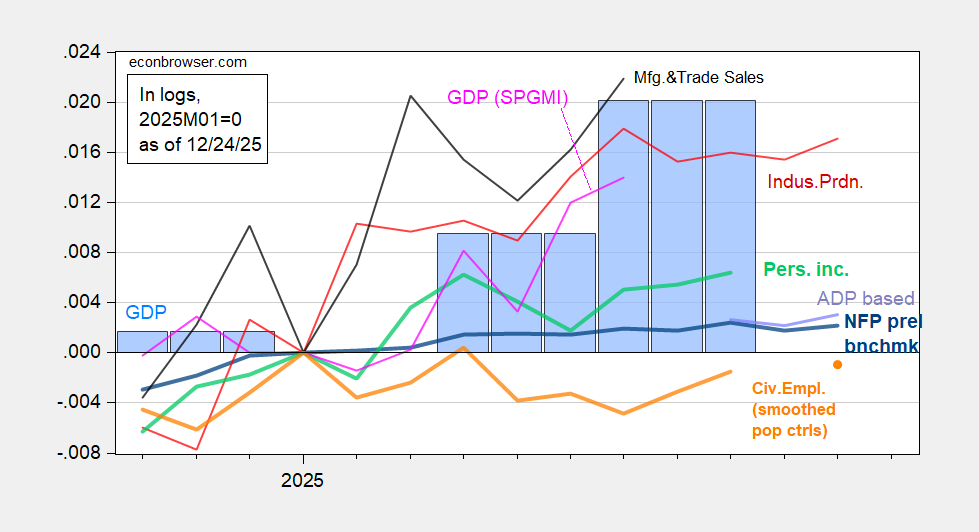
Task: Click the '.012' y-axis tick label
Action: [x=82, y=203]
